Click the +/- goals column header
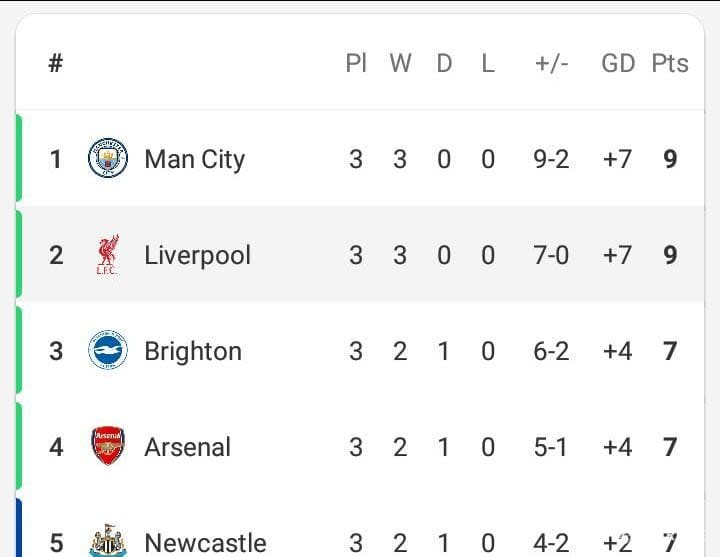This screenshot has width=720, height=557. pyautogui.click(x=551, y=63)
